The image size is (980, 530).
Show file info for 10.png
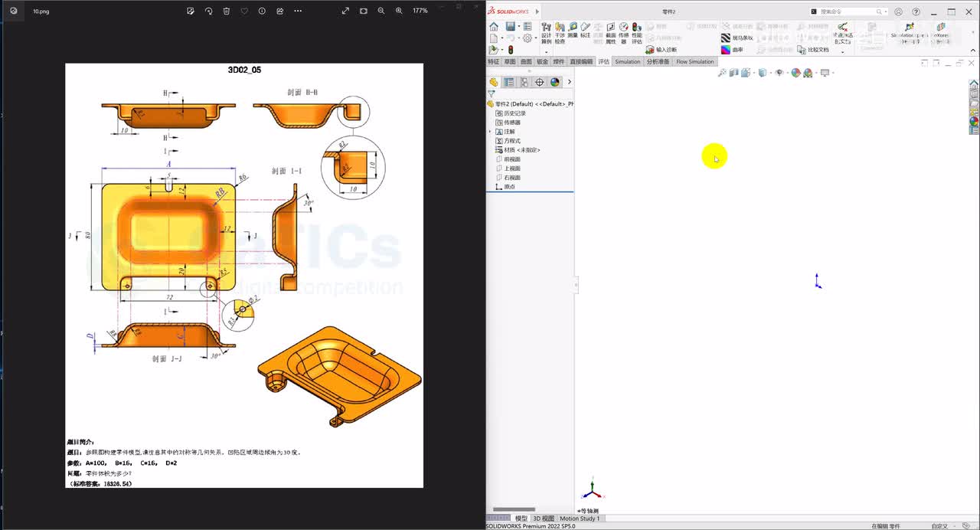click(262, 11)
